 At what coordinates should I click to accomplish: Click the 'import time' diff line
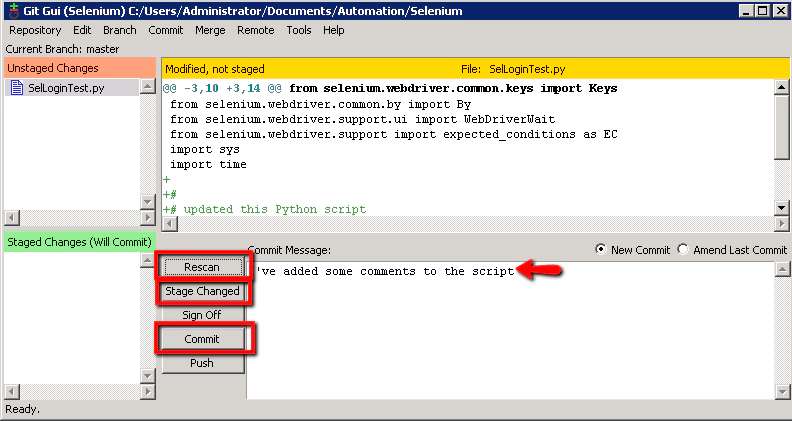[208, 165]
